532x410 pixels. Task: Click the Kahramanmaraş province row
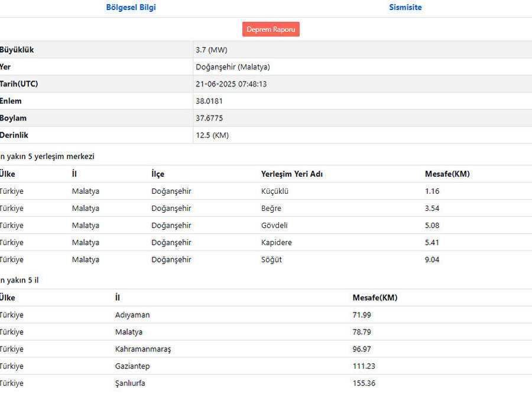142,350
